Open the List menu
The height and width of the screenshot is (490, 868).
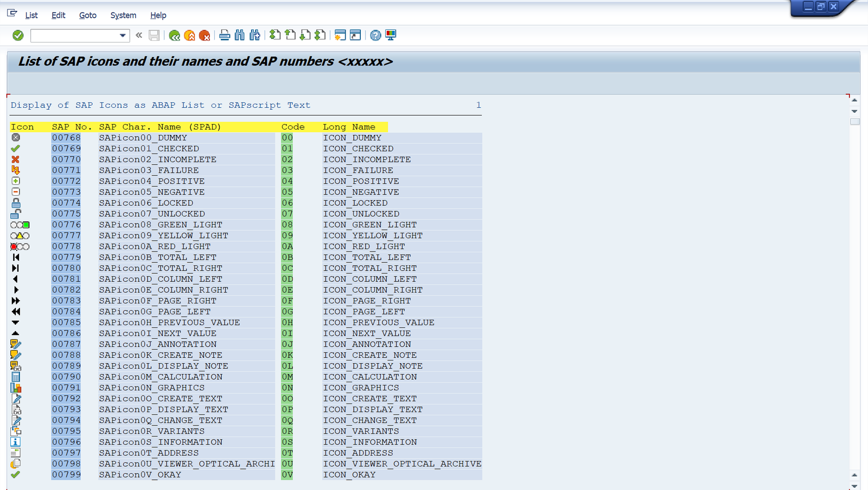31,15
